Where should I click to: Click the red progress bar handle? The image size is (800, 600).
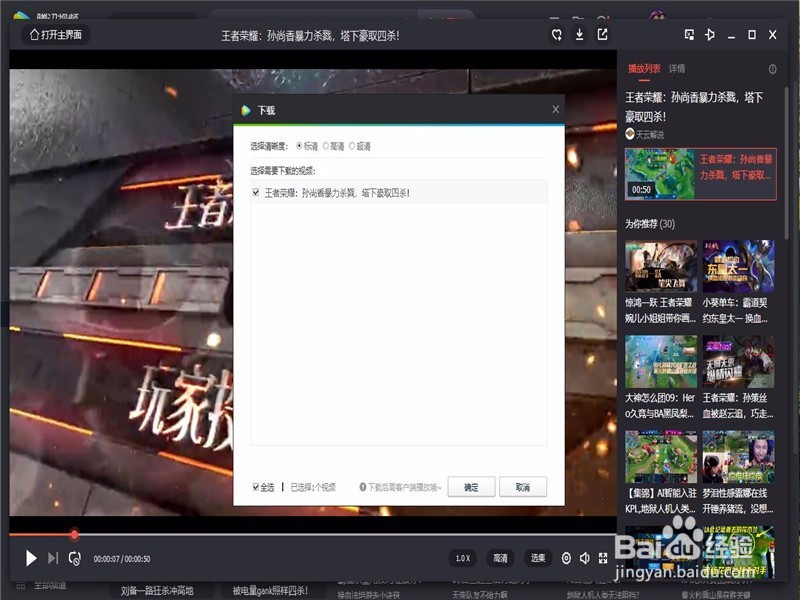pos(74,534)
